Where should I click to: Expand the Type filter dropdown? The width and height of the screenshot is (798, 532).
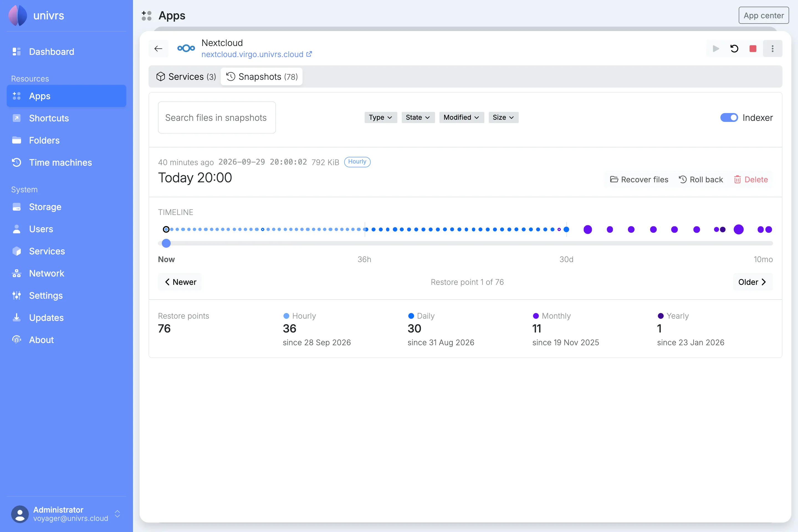381,117
